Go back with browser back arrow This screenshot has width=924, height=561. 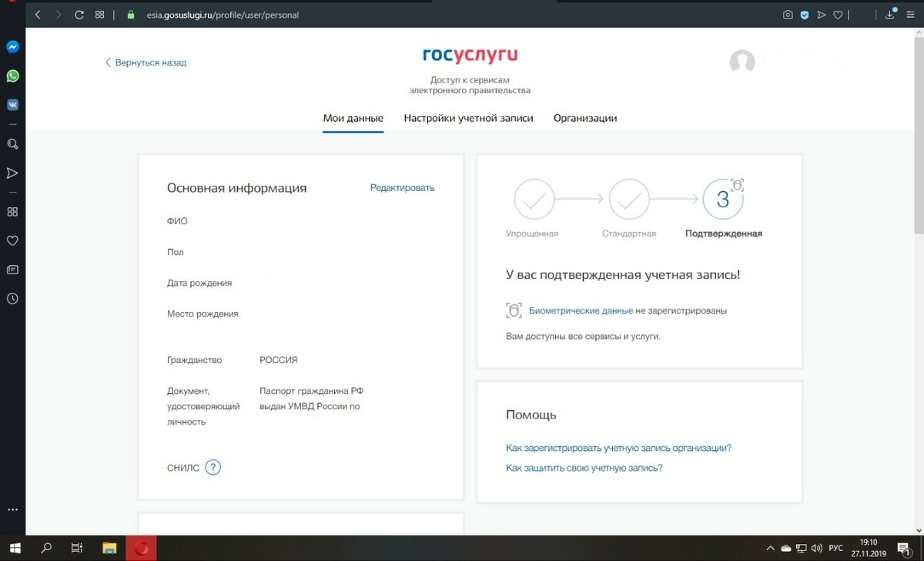coord(38,15)
